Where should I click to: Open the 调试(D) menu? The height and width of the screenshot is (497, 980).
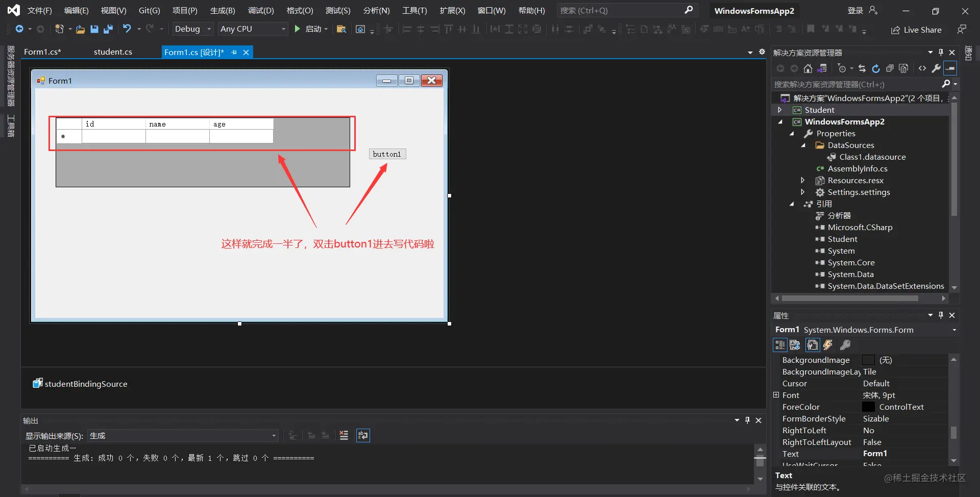point(261,10)
